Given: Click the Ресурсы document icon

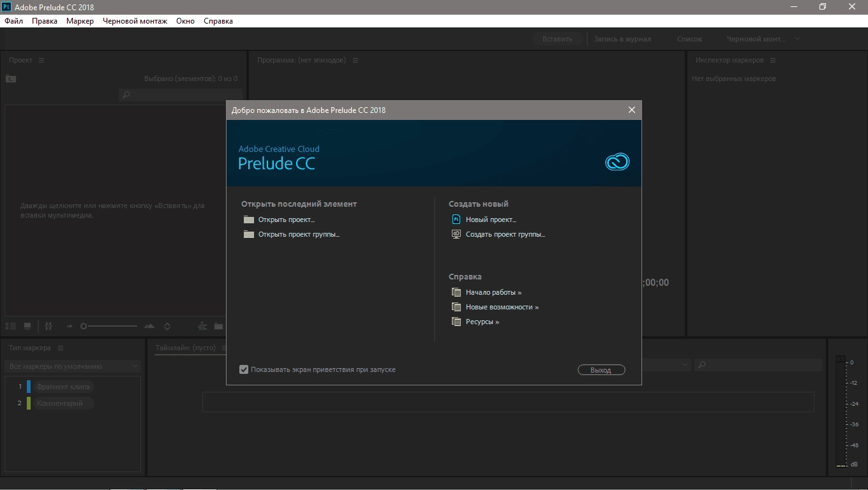Looking at the screenshot, I should 456,322.
